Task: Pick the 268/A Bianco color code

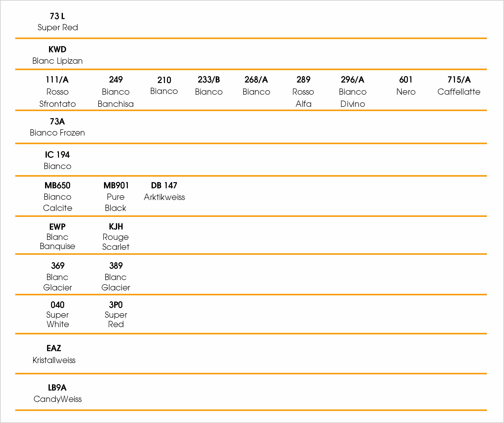Action: (256, 86)
